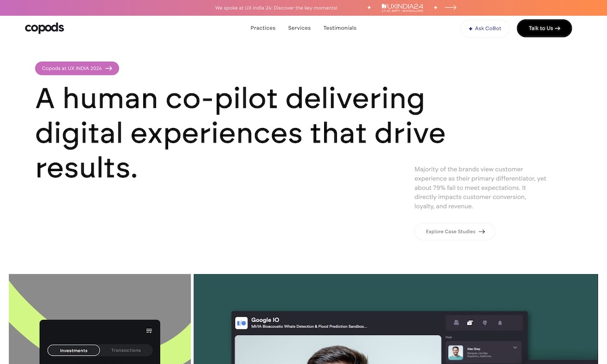Switch to the Transactions view on the finance widget
Screen dimensions: 607x364
pyautogui.click(x=126, y=350)
